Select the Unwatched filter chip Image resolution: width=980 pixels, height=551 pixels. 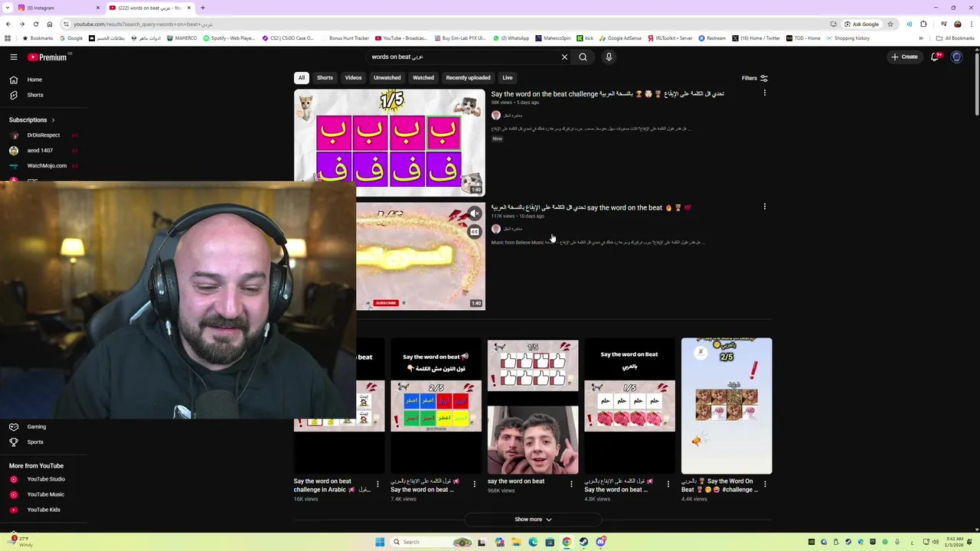click(387, 78)
